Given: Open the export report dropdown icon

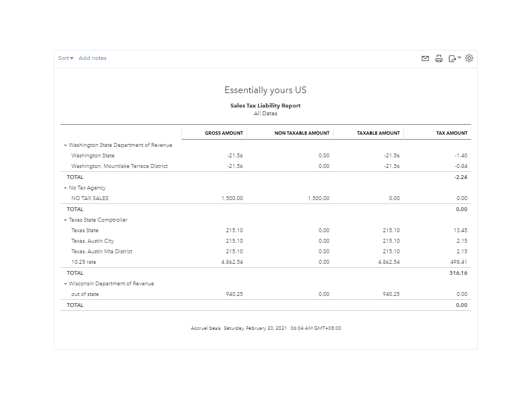Looking at the screenshot, I should [454, 58].
